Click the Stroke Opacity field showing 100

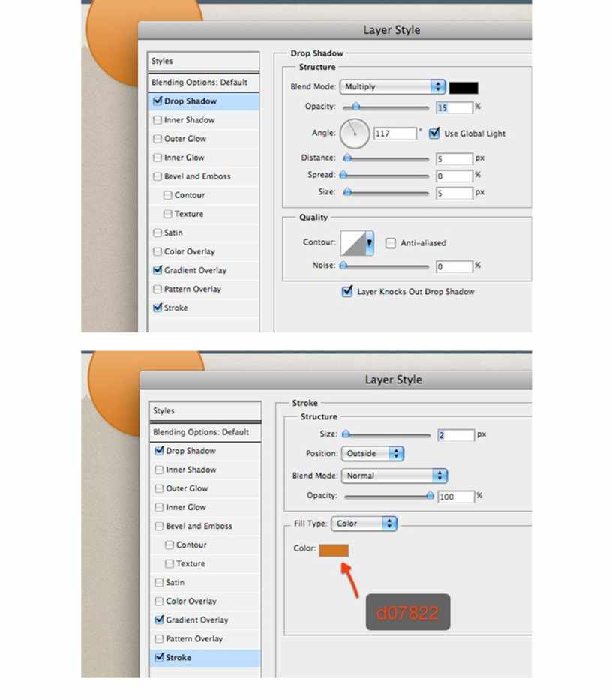(x=456, y=497)
